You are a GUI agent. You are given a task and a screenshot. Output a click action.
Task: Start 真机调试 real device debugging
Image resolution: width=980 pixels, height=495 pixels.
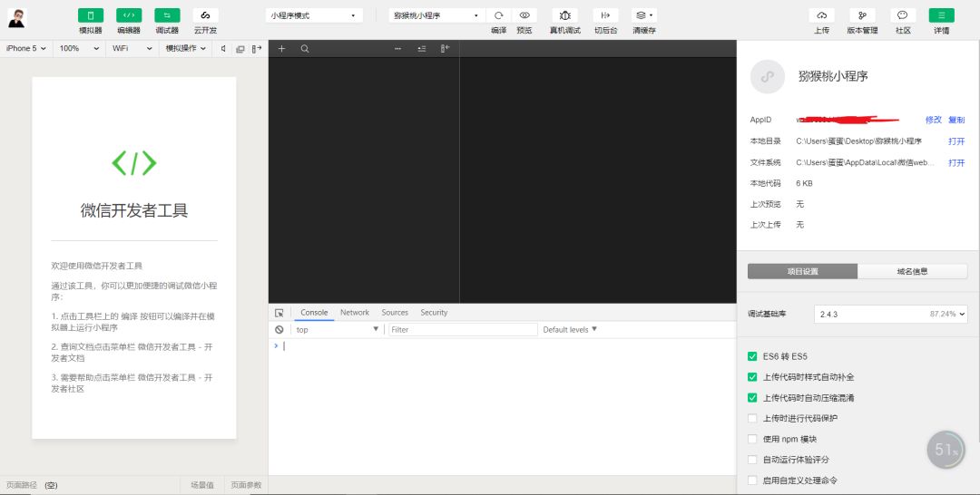pos(565,15)
